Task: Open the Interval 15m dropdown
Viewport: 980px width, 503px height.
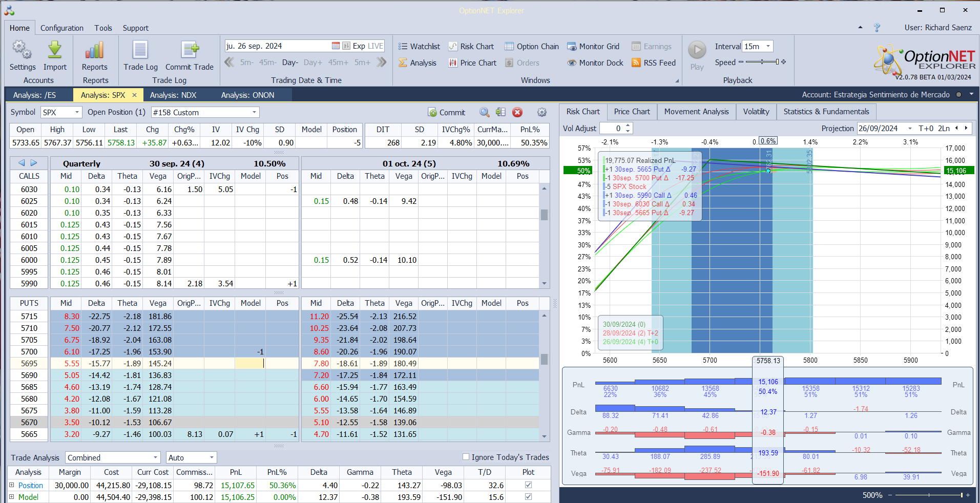Action: pyautogui.click(x=768, y=46)
